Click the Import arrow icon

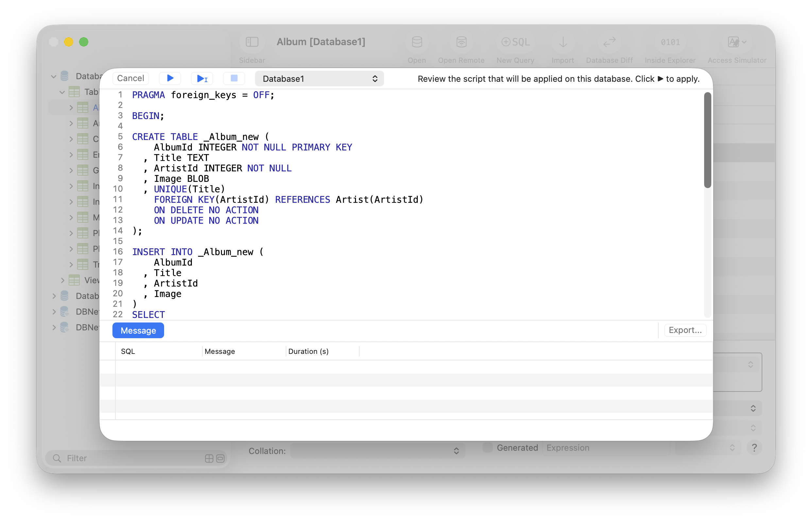563,42
